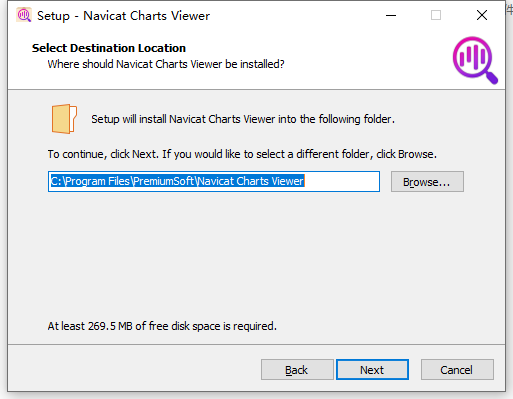This screenshot has width=513, height=399.
Task: Click the empty space after the path text
Action: click(x=342, y=182)
